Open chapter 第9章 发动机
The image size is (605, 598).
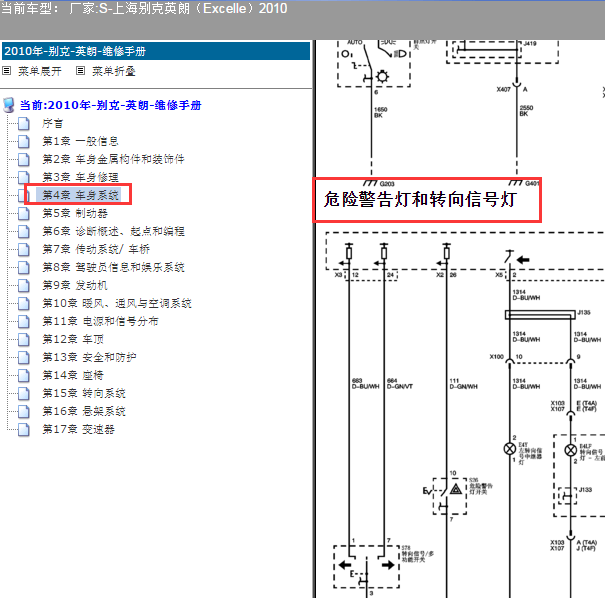tap(75, 285)
